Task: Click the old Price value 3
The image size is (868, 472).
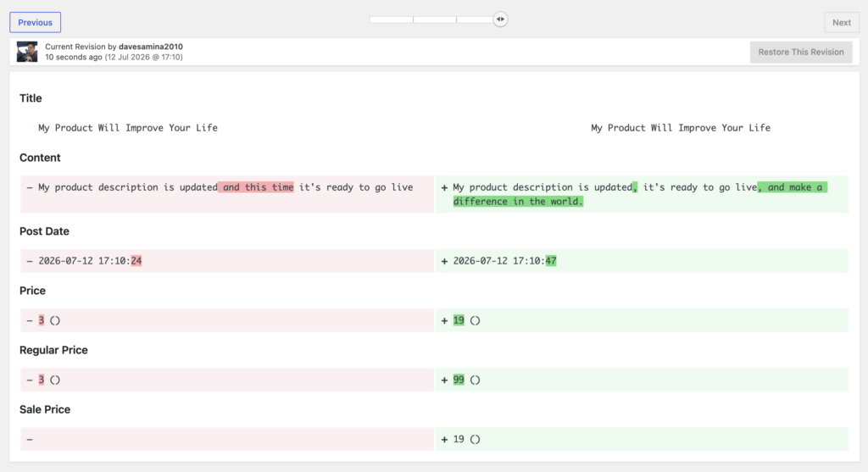Action: click(x=41, y=320)
